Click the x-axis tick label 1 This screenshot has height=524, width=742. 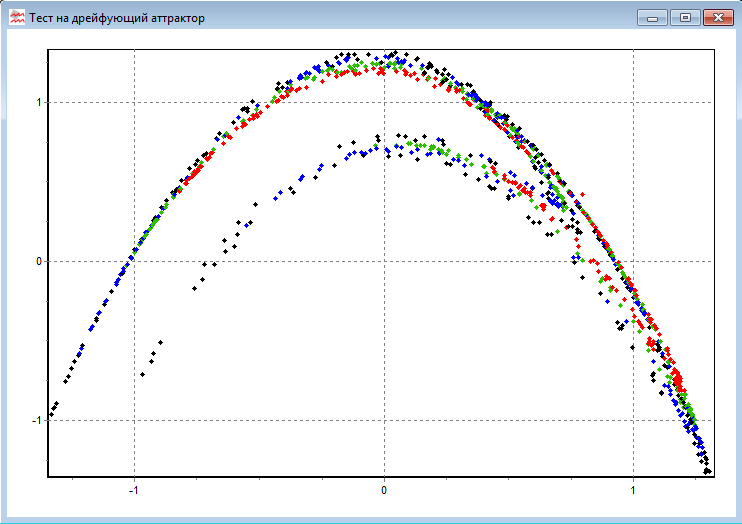(633, 490)
